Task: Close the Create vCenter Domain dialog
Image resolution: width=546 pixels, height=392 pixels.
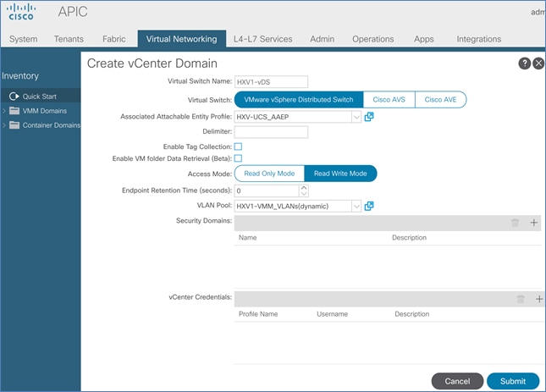Action: [x=538, y=63]
